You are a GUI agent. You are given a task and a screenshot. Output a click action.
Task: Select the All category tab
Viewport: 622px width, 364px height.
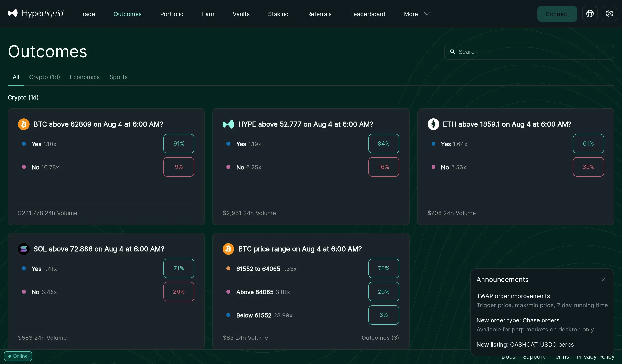tap(16, 77)
